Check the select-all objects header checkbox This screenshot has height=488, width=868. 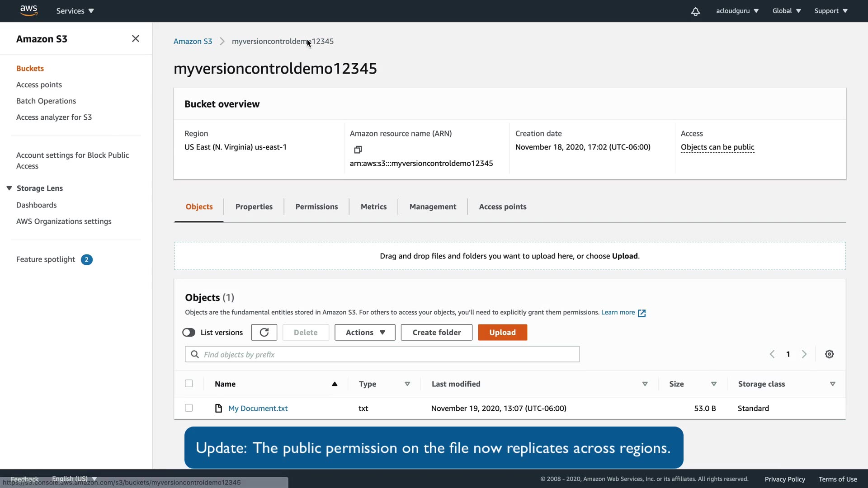point(189,384)
